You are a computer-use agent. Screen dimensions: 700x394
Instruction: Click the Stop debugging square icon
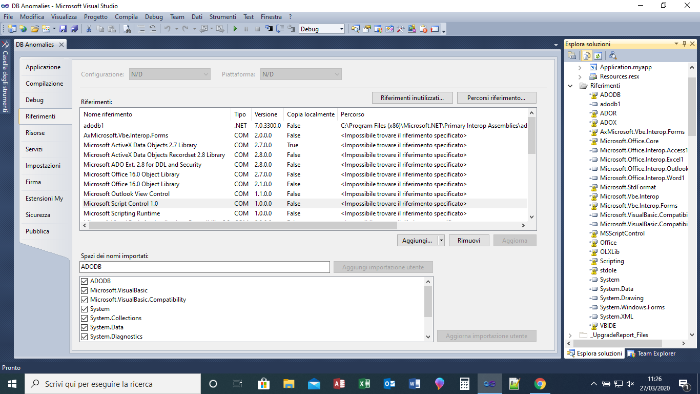(257, 29)
